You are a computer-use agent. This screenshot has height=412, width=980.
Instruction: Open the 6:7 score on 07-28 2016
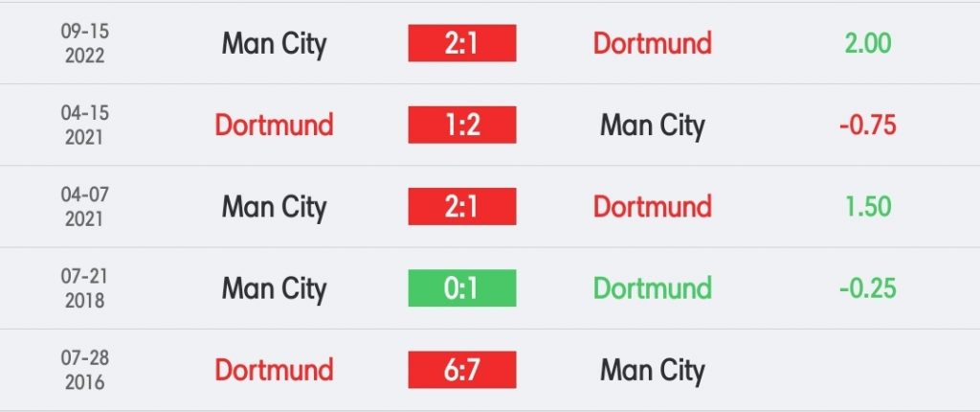point(462,370)
